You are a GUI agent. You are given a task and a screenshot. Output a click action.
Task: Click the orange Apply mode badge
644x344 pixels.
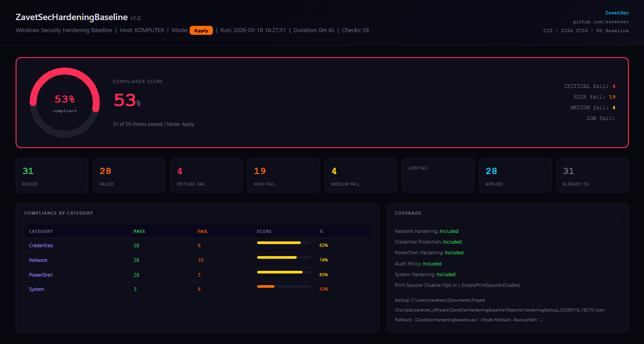pyautogui.click(x=201, y=30)
